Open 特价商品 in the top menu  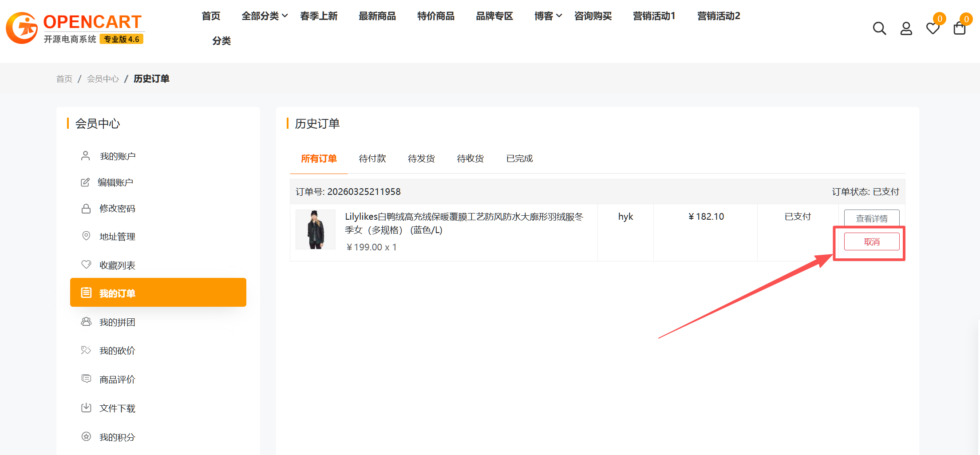435,16
